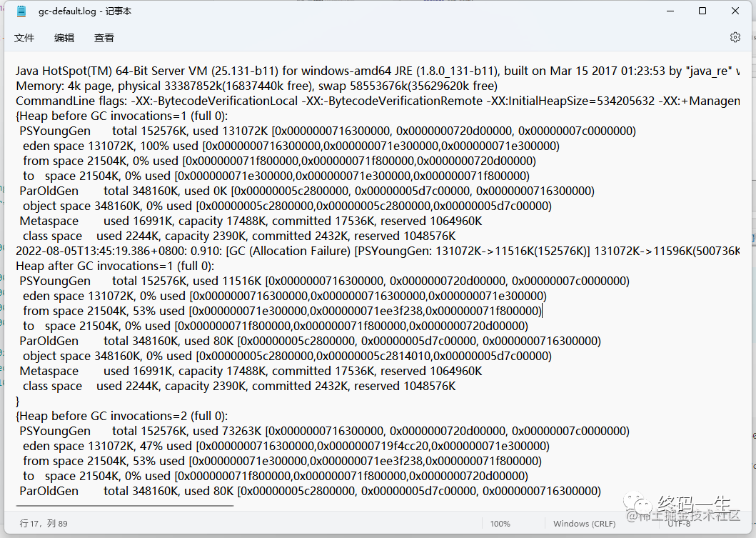Click the first 'Metaspace used 16991K' line

click(251, 221)
